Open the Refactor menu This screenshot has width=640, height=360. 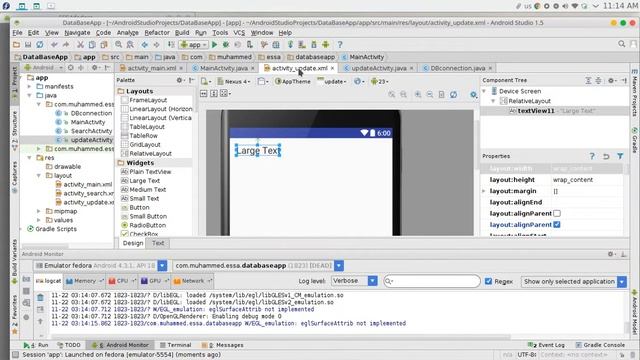tap(157, 33)
